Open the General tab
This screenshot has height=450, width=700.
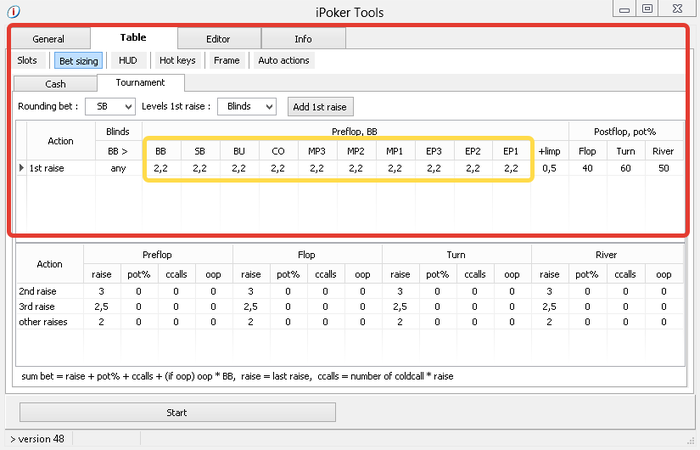pos(50,39)
